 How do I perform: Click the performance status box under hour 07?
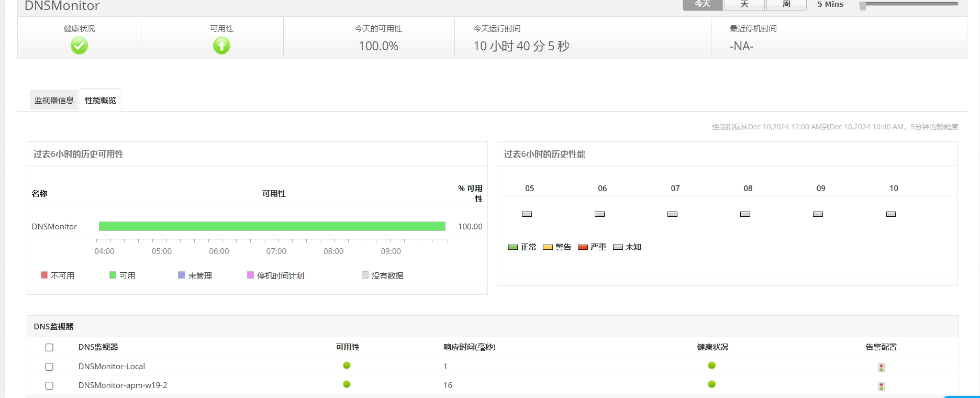[x=673, y=214]
